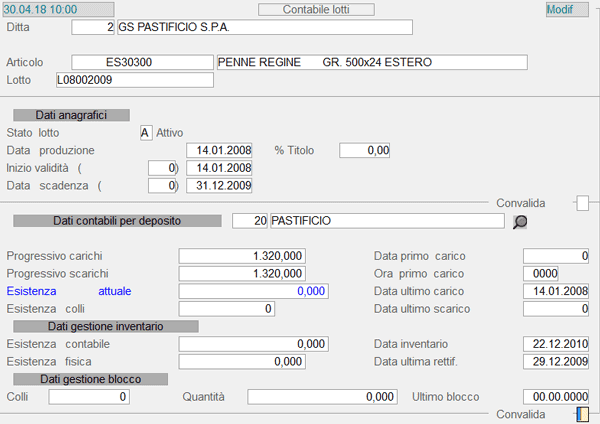Click the Contabile lotti title button
The width and height of the screenshot is (600, 424).
point(317,10)
